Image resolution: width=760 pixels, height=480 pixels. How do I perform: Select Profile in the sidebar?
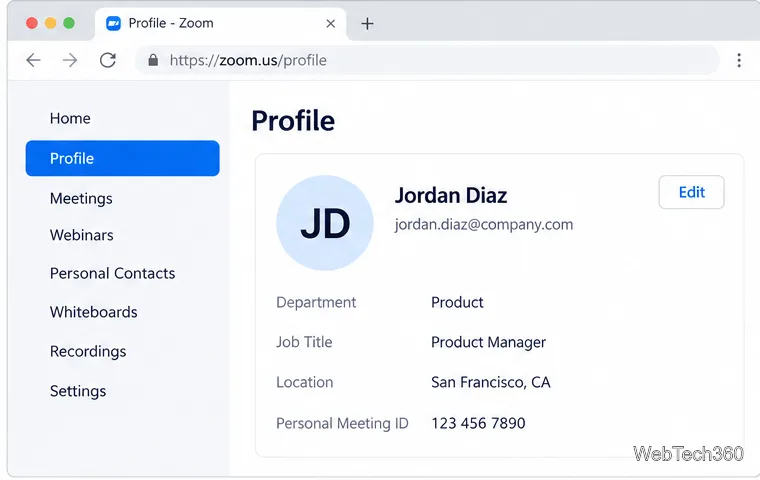click(123, 158)
